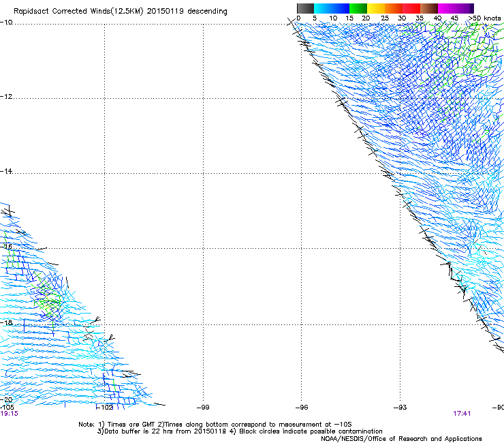Click the 'NOAA/NESDIS/Office of Research and Applications' credit

coord(401,439)
